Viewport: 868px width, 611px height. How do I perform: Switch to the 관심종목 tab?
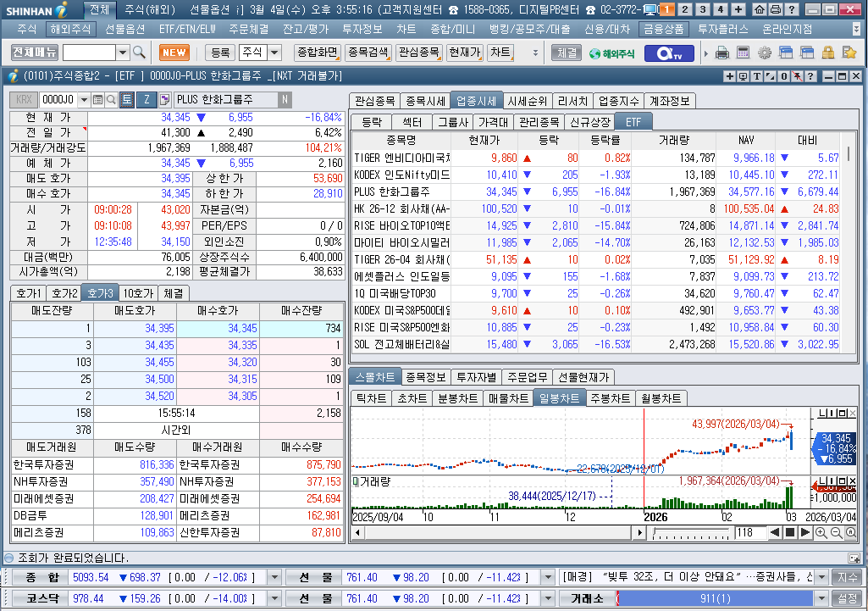coord(375,101)
